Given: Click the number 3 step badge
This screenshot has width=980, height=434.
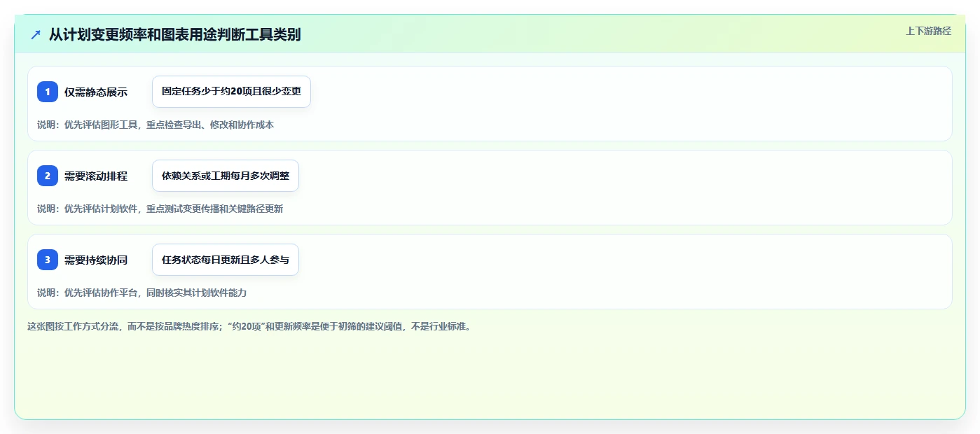Looking at the screenshot, I should [48, 260].
